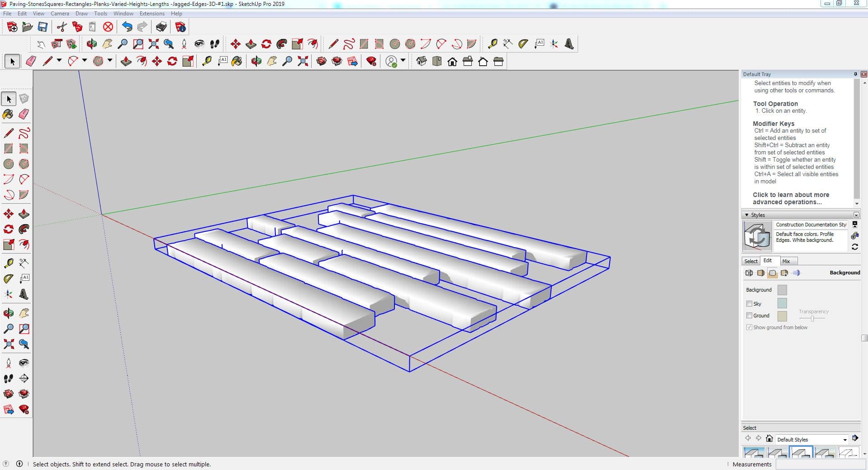The image size is (868, 470).
Task: Click the Measurements input box
Action: pyautogui.click(x=821, y=464)
